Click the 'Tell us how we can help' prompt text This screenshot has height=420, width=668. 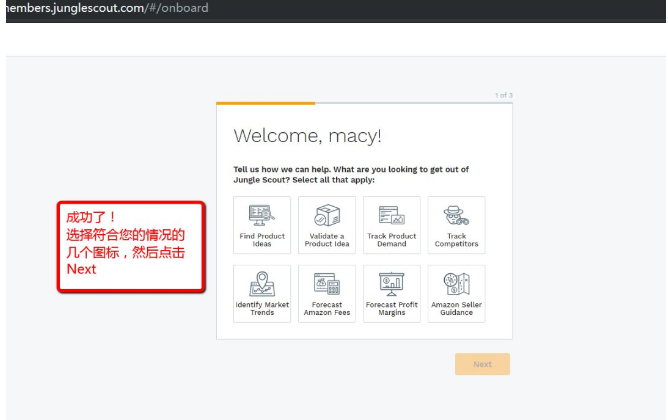tap(351, 175)
